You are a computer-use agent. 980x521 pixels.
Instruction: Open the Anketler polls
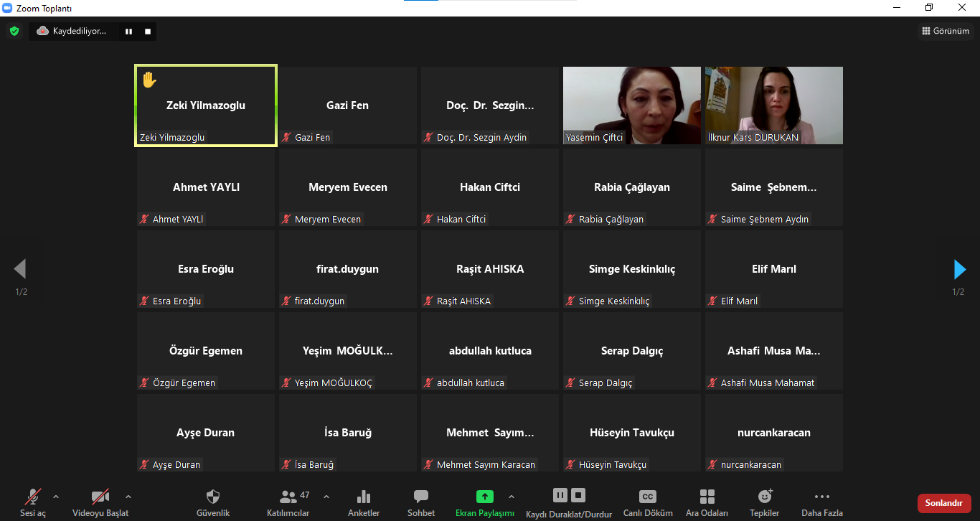point(364,503)
